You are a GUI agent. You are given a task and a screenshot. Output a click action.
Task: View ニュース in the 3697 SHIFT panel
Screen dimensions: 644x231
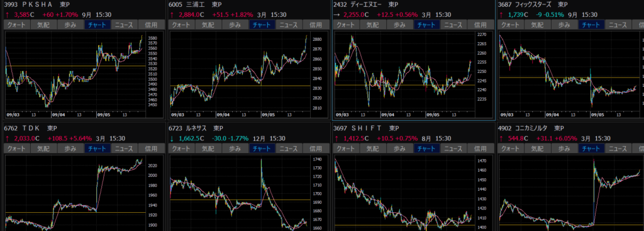tap(453, 149)
